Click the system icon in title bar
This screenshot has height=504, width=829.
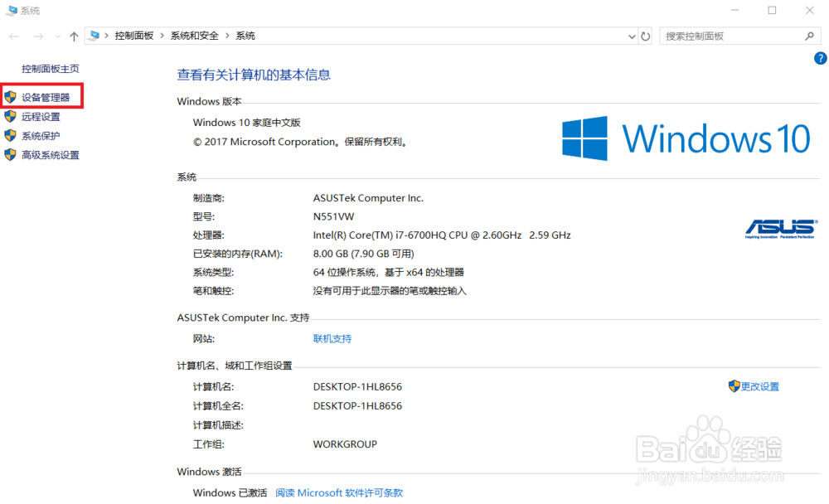click(11, 10)
